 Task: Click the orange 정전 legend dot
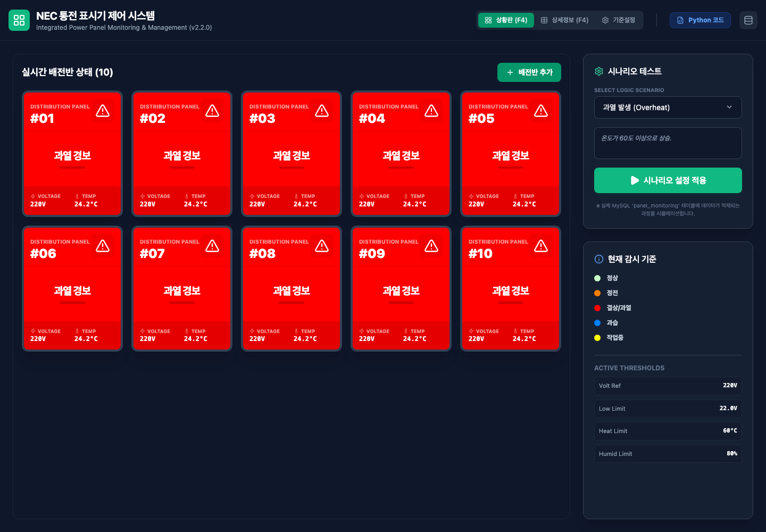(x=597, y=293)
